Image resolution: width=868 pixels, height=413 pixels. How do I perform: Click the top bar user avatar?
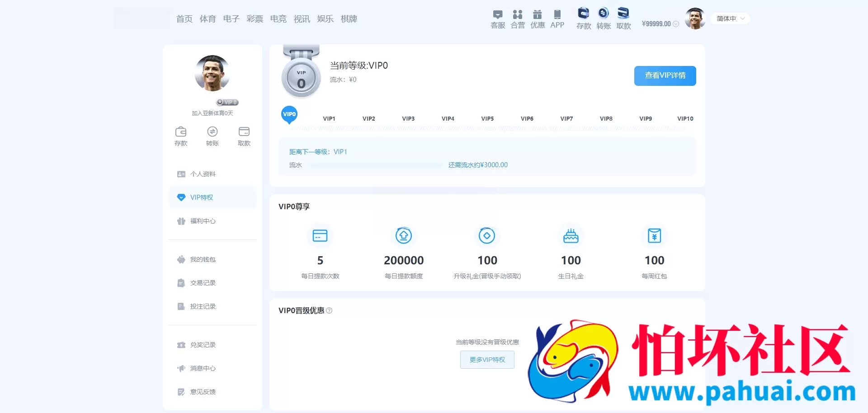695,19
